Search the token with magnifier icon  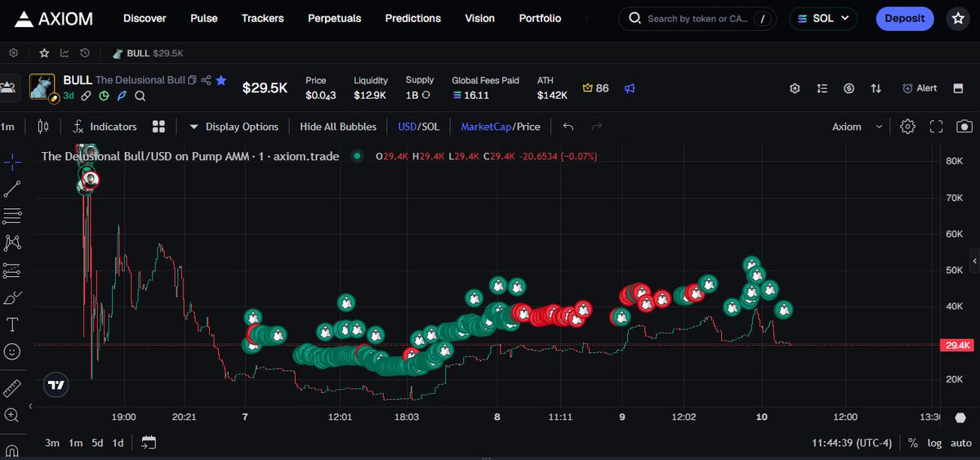(140, 96)
